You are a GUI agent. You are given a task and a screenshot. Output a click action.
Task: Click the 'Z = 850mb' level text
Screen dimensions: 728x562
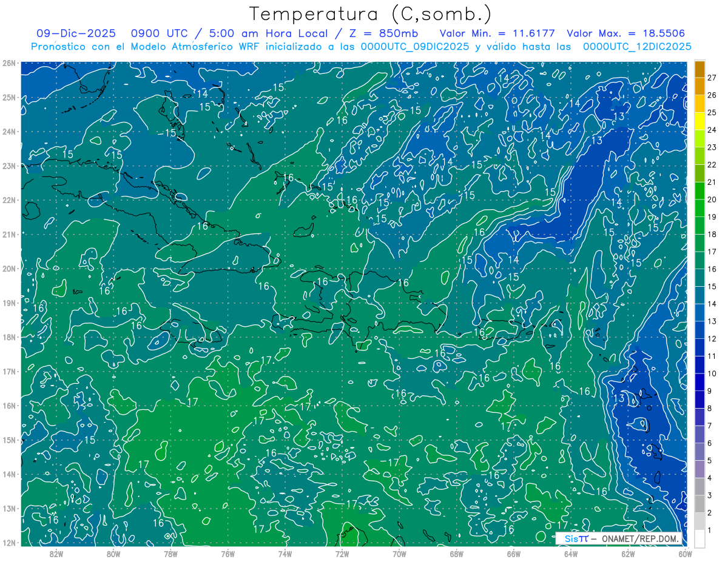[383, 33]
